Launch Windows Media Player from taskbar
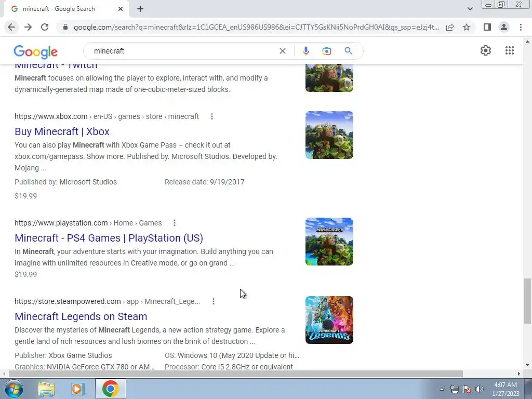The image size is (532, 399). click(78, 389)
